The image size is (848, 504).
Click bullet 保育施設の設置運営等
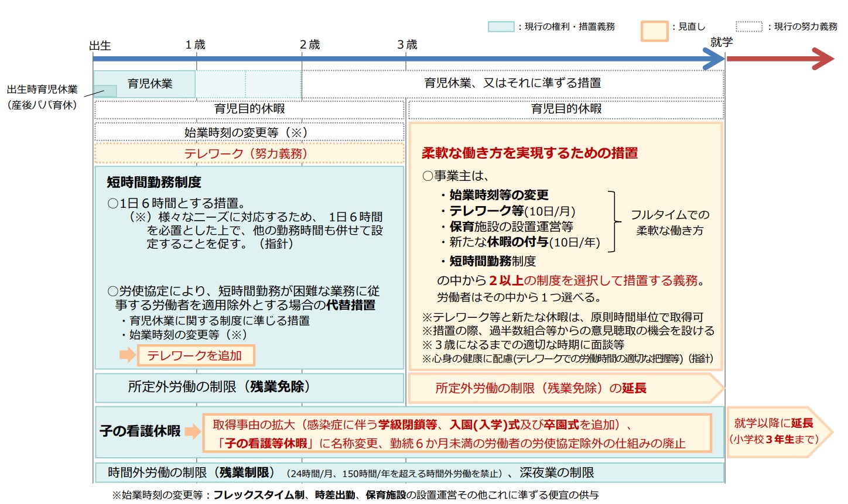[x=506, y=227]
